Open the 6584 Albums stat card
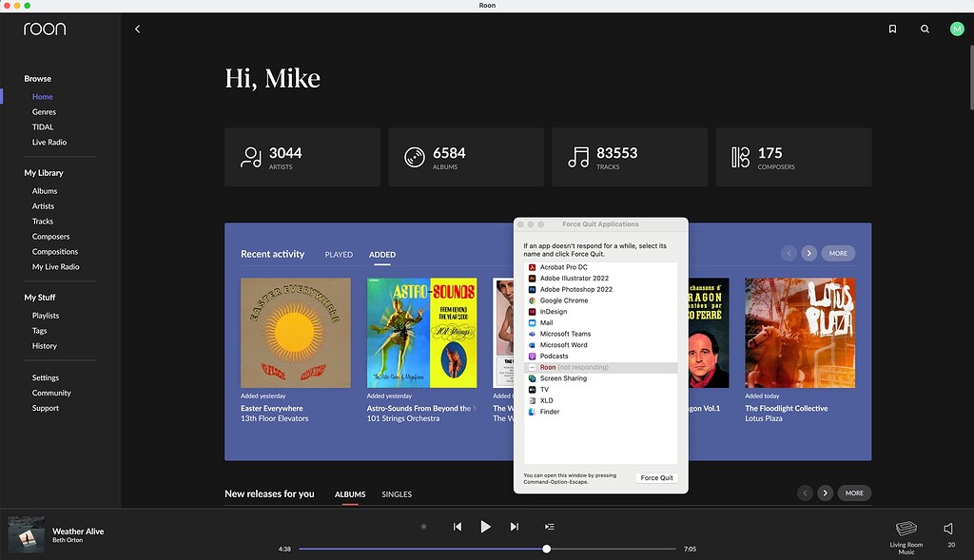The image size is (974, 560). [x=466, y=157]
